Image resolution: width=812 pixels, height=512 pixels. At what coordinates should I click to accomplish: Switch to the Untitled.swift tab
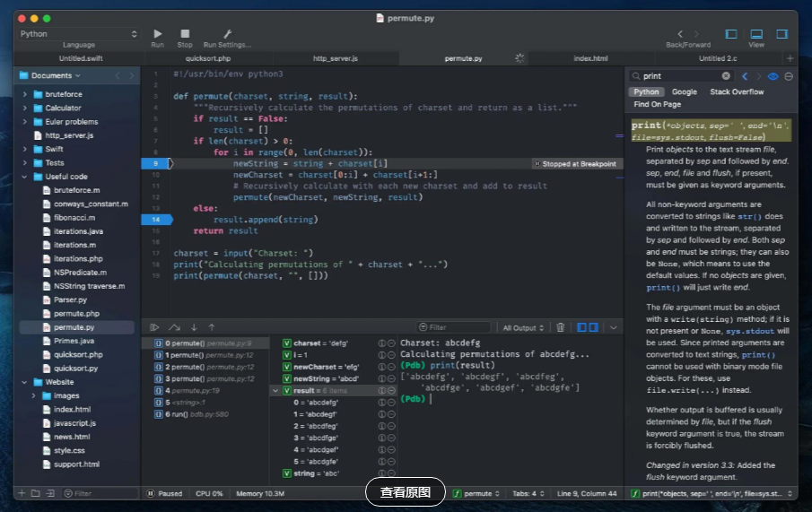pyautogui.click(x=81, y=58)
